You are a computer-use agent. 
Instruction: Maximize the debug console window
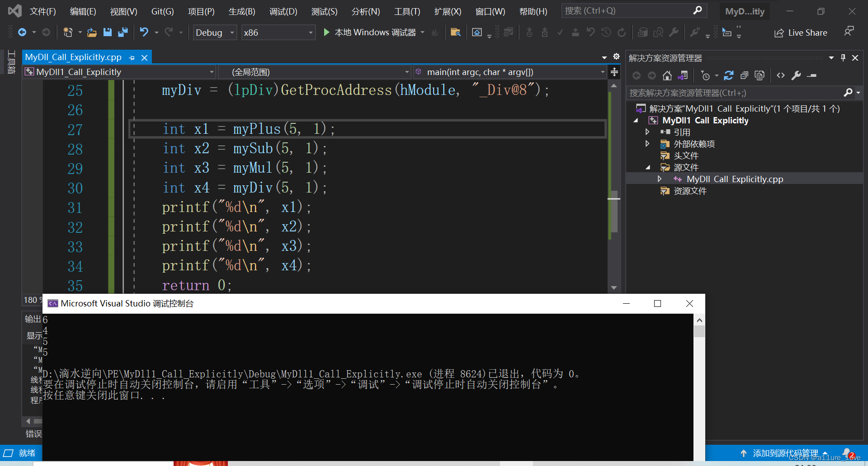[658, 303]
